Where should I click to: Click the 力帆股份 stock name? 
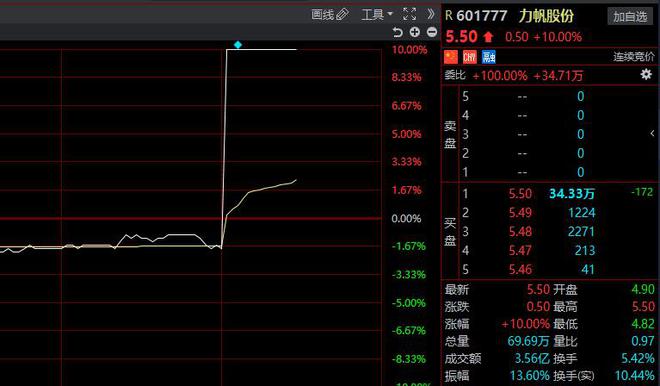(x=546, y=16)
